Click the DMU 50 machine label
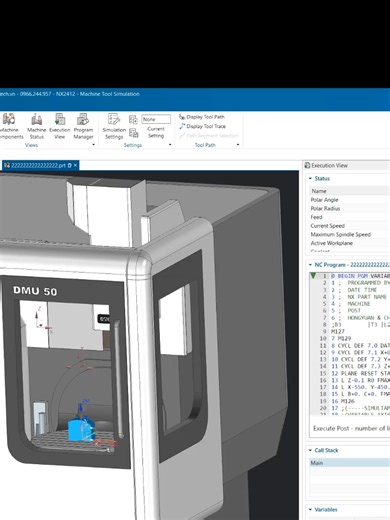 pos(35,291)
